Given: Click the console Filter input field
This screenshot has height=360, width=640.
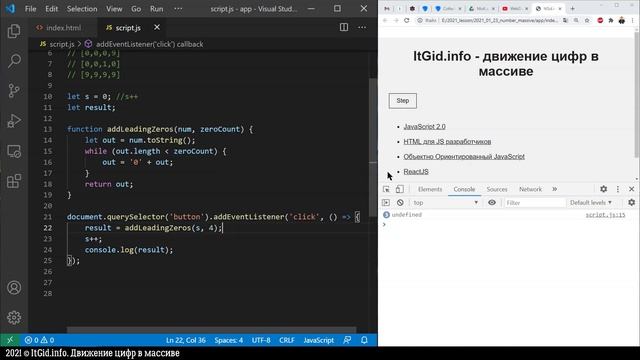Looking at the screenshot, I should click(534, 202).
